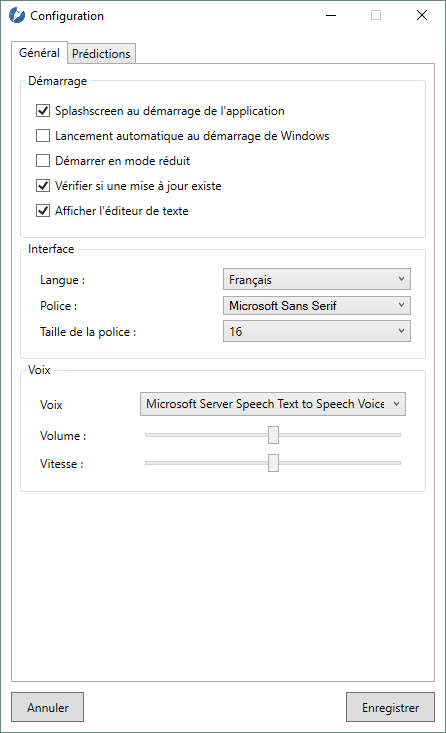
Task: Click the Annuler button
Action: tap(48, 707)
